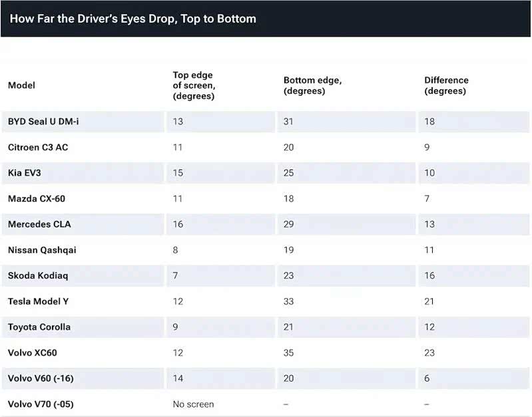
Task: Click the Toyota Corolla model cell
Action: click(39, 327)
